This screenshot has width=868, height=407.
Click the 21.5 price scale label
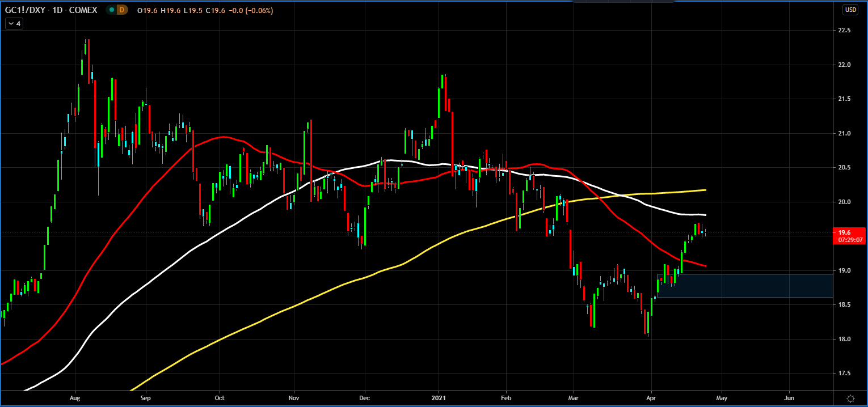844,99
